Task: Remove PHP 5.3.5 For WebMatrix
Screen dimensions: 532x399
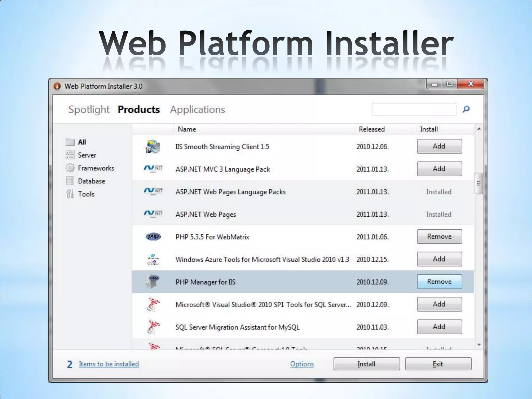Action: click(440, 236)
